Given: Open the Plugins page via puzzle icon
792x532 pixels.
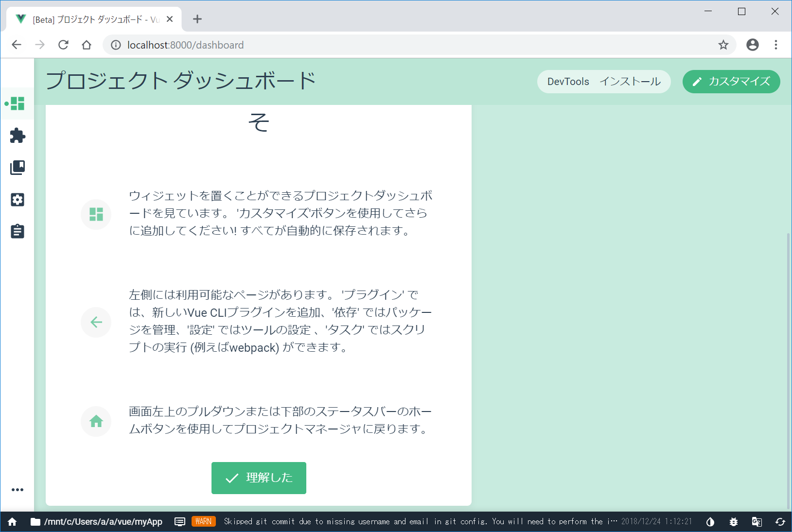Looking at the screenshot, I should tap(18, 136).
